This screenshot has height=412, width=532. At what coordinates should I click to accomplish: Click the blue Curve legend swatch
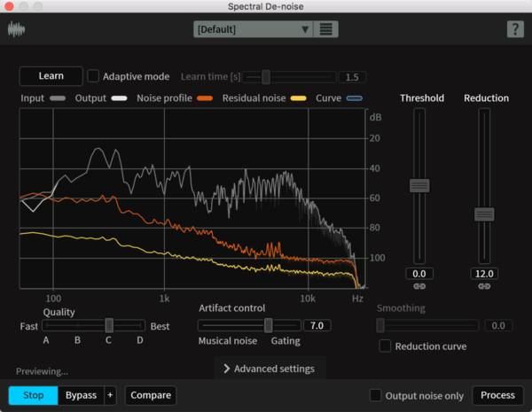354,98
